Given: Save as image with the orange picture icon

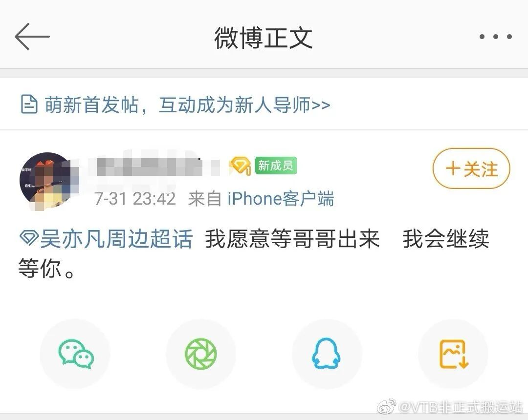Looking at the screenshot, I should pos(454,354).
